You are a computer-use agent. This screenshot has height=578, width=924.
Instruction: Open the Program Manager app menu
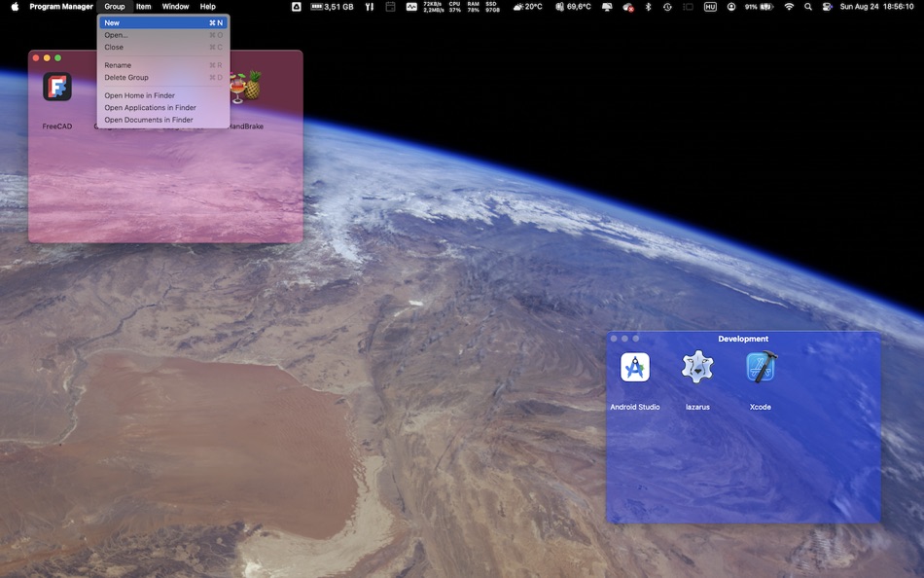61,7
